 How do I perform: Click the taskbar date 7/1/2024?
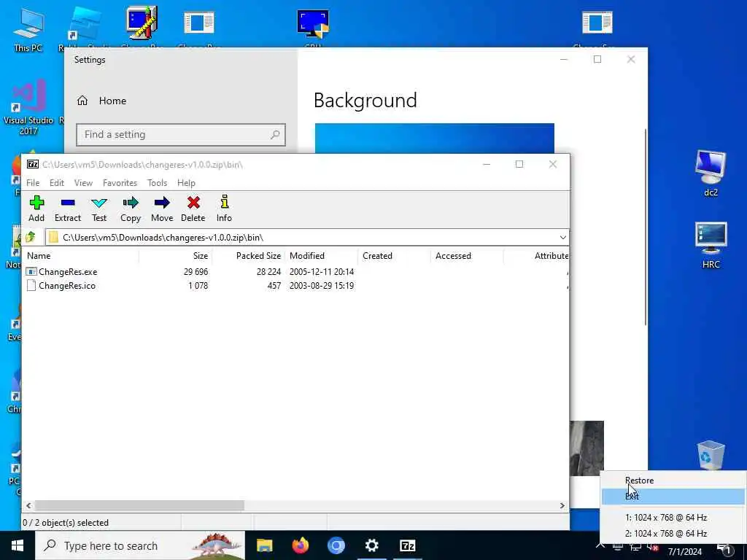pyautogui.click(x=684, y=551)
